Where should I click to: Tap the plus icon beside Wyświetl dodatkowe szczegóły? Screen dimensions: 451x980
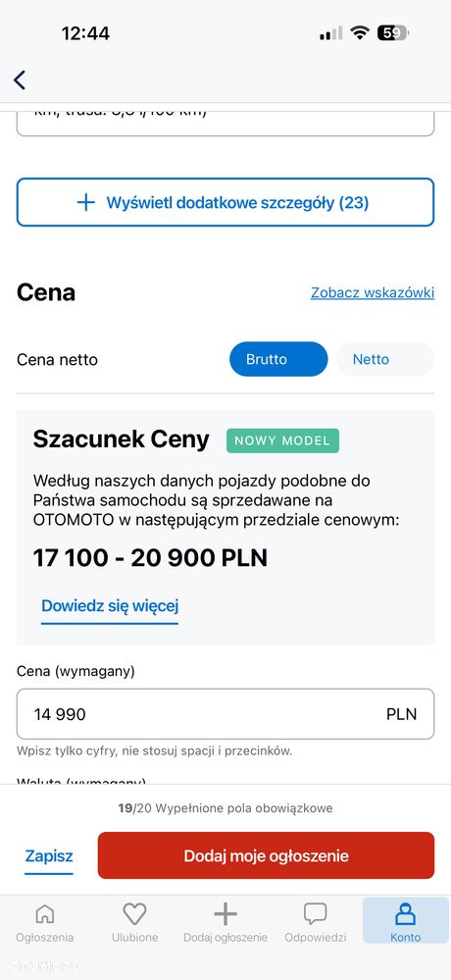tap(85, 202)
